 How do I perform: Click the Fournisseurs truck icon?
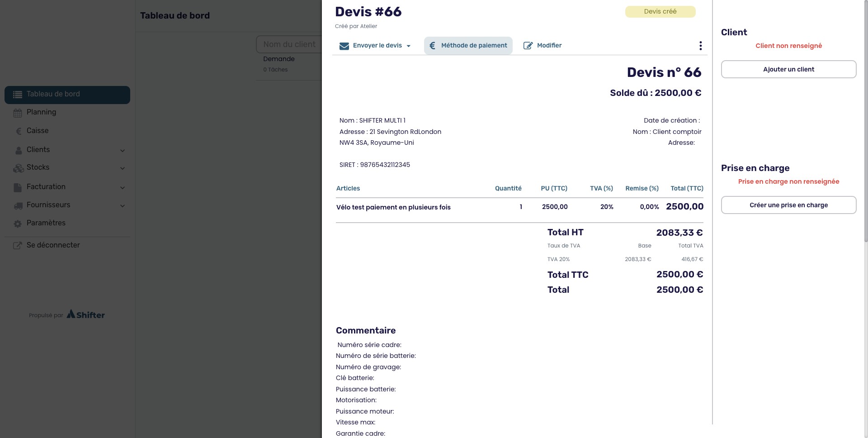(x=18, y=205)
